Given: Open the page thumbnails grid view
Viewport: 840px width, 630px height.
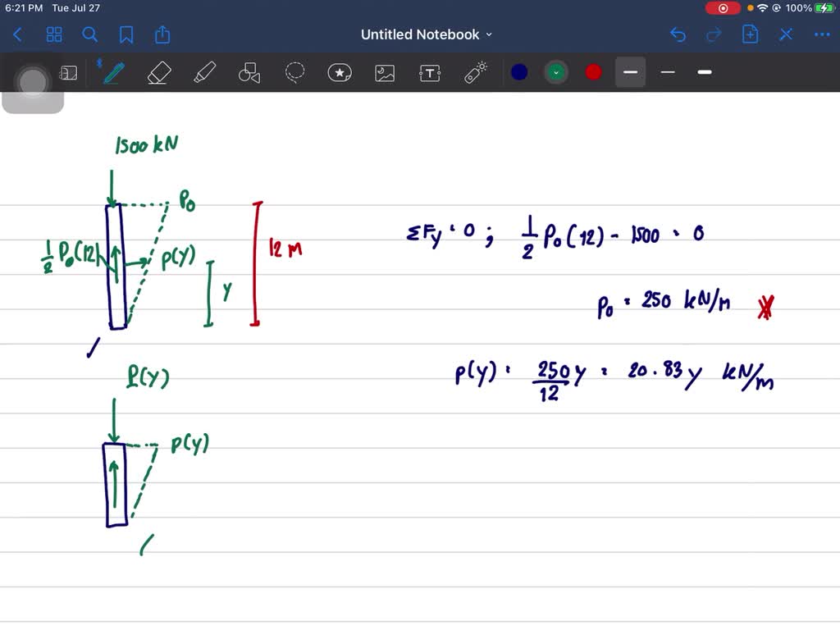Looking at the screenshot, I should pos(54,34).
